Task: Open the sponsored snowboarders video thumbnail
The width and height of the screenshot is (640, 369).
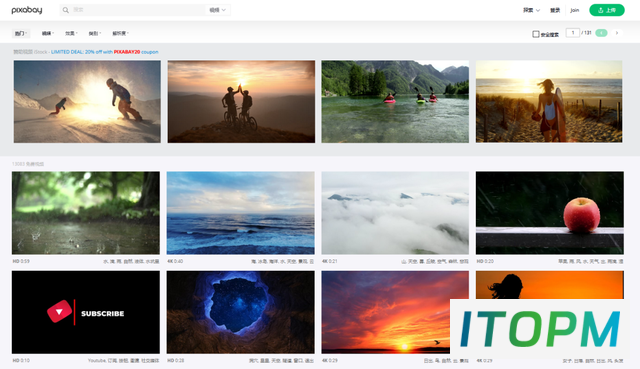Action: point(87,102)
